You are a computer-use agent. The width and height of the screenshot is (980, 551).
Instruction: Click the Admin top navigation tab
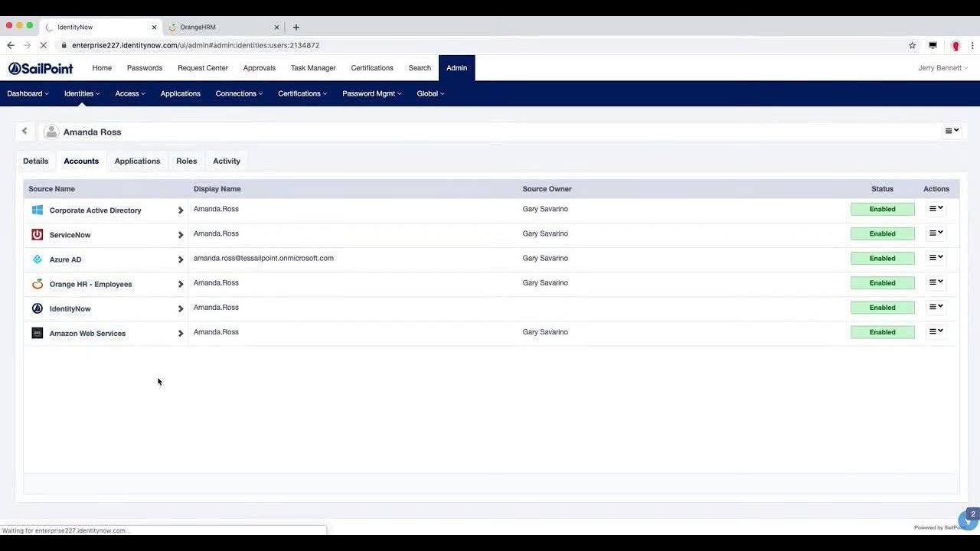click(456, 68)
